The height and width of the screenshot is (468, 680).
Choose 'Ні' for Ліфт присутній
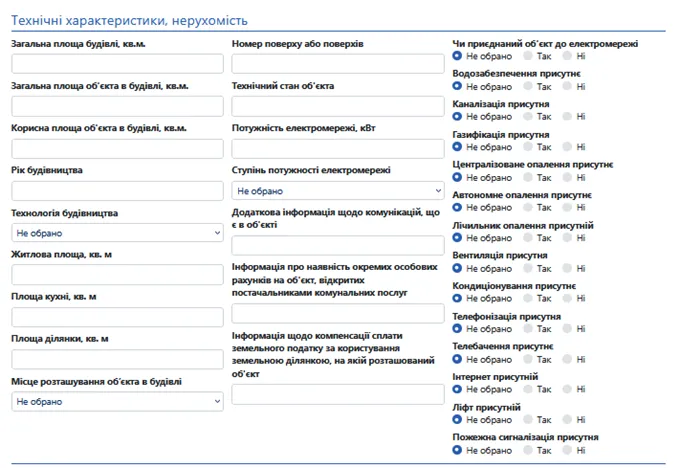point(567,420)
